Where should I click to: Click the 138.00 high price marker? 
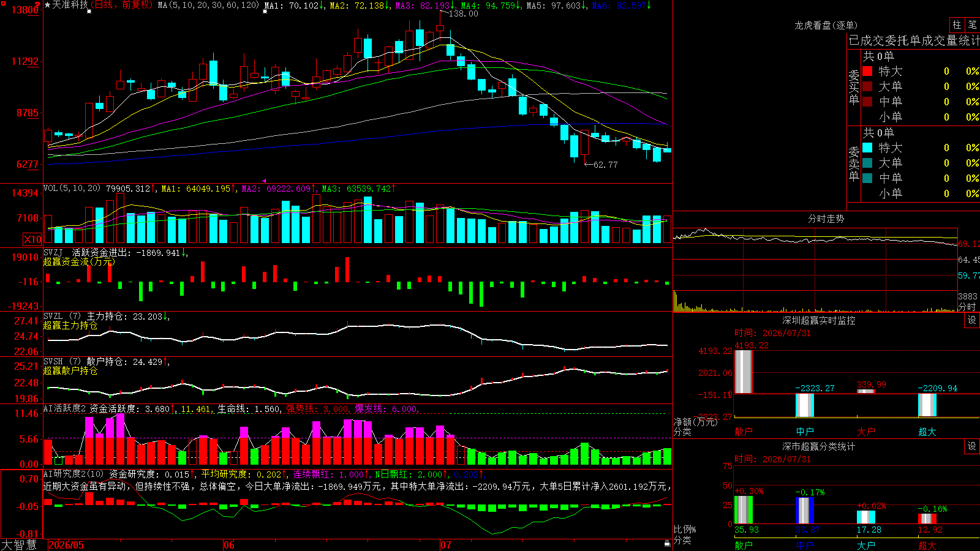464,13
